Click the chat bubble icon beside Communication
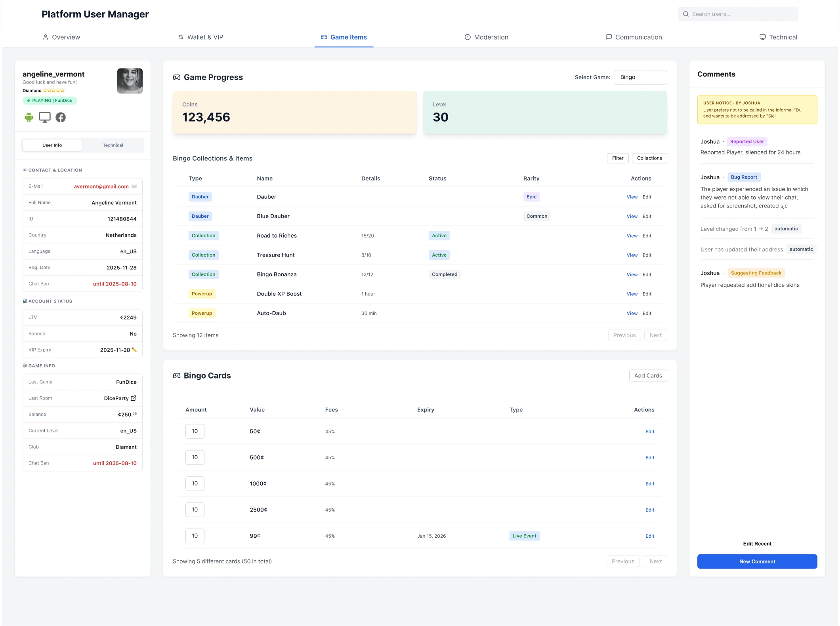The width and height of the screenshot is (840, 626). pos(609,37)
